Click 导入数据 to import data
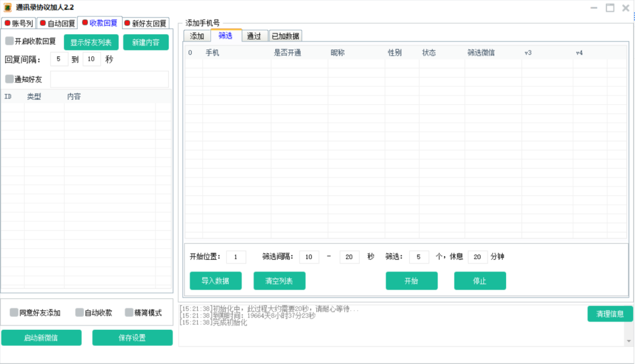 (215, 281)
